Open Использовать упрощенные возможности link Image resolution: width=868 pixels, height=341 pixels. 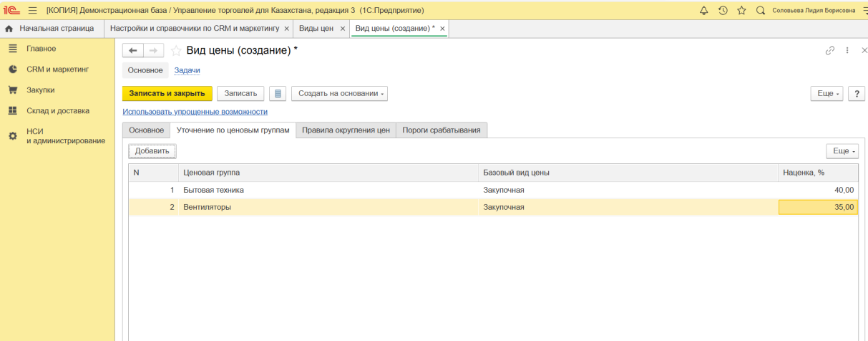195,112
